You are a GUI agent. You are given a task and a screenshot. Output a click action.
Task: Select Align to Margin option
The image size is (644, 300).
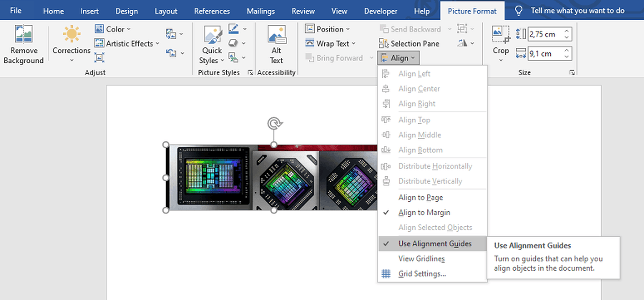432,213
